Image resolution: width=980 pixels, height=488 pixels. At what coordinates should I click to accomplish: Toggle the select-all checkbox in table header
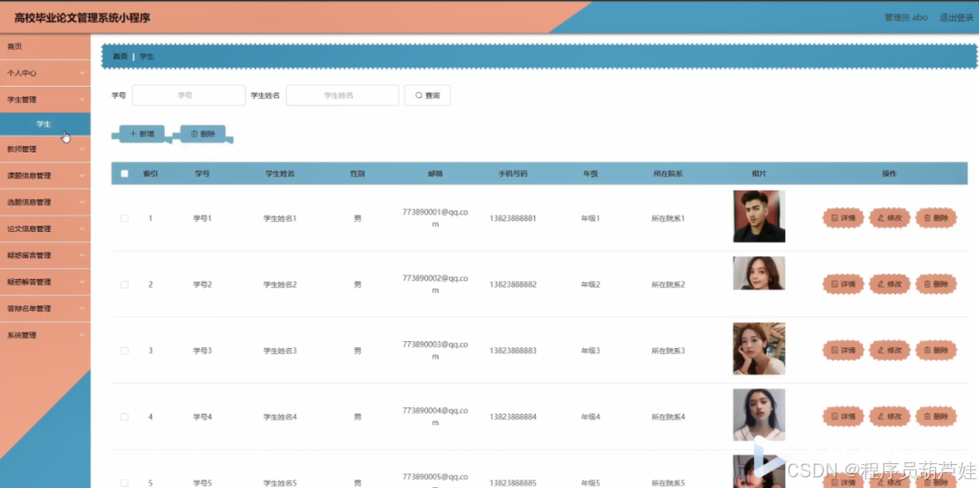point(124,174)
